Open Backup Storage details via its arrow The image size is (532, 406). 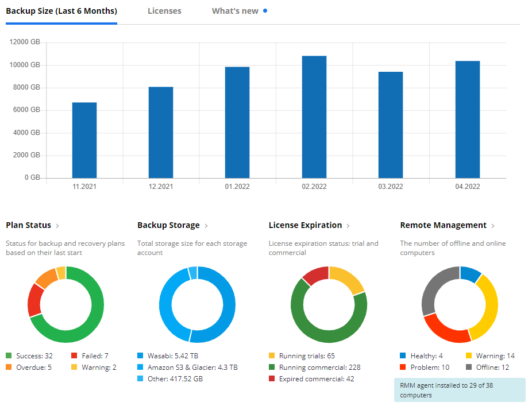pos(206,225)
